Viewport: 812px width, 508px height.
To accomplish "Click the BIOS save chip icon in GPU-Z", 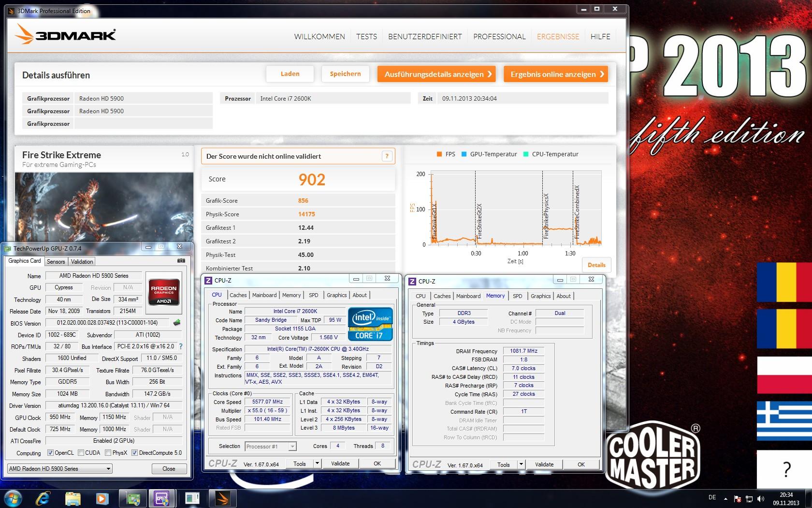I will (177, 323).
